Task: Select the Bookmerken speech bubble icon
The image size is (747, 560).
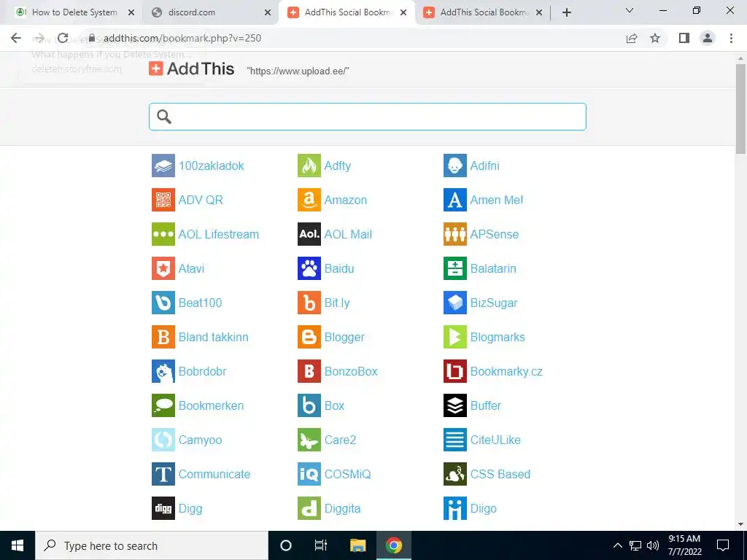Action: (x=163, y=405)
